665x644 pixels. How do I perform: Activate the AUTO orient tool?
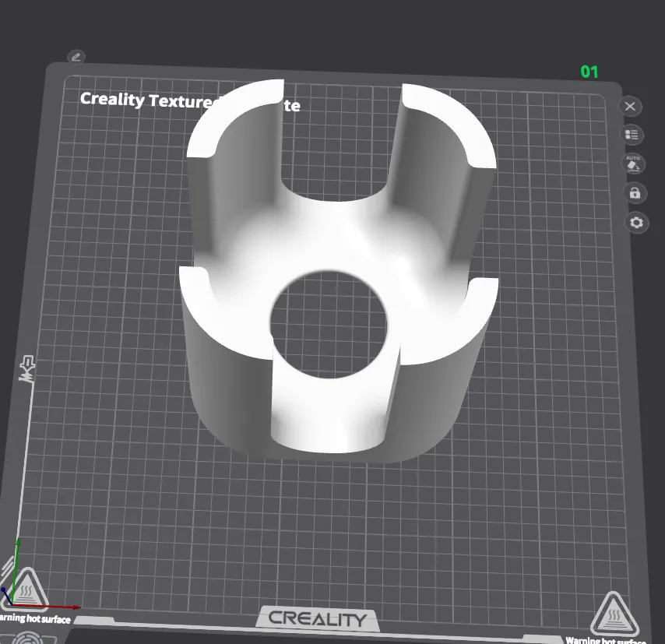tap(632, 164)
